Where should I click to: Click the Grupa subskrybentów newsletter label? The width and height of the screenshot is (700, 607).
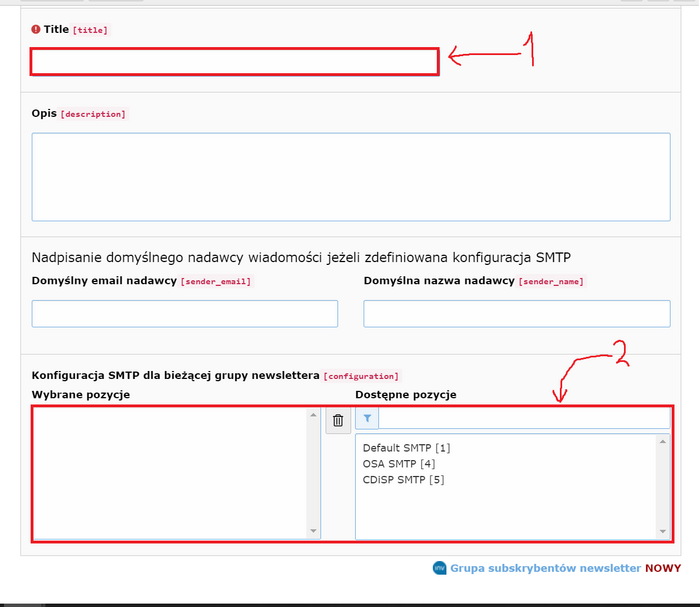[545, 568]
